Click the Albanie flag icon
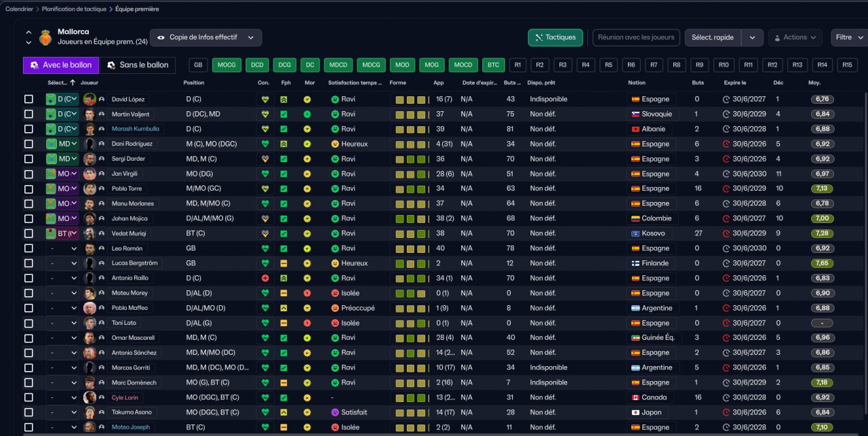Screen dimensions: 868x436 tap(635, 129)
